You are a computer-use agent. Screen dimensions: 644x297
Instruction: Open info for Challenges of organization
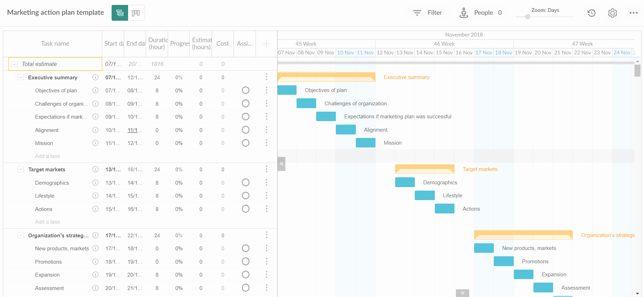tap(95, 104)
